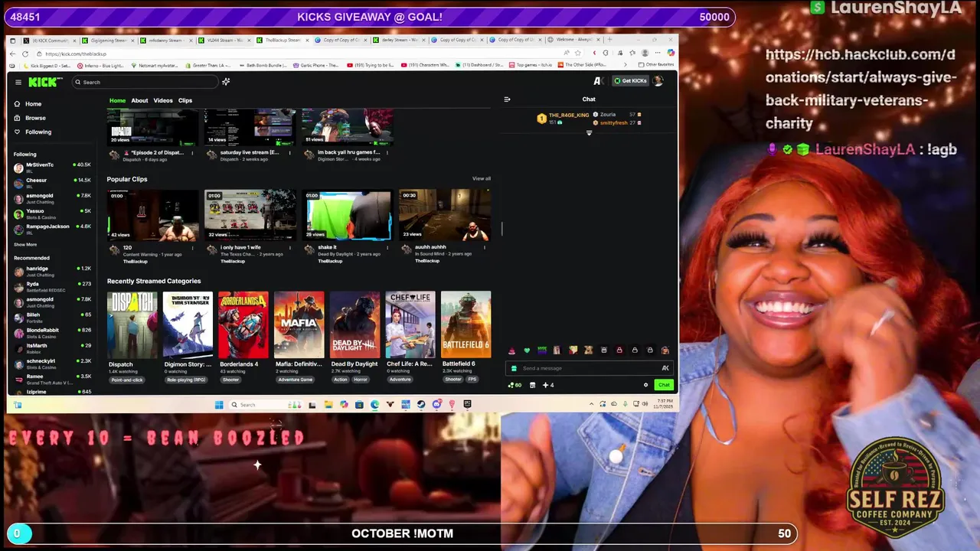
Task: Open options for 'im back yall' video
Action: click(x=387, y=152)
